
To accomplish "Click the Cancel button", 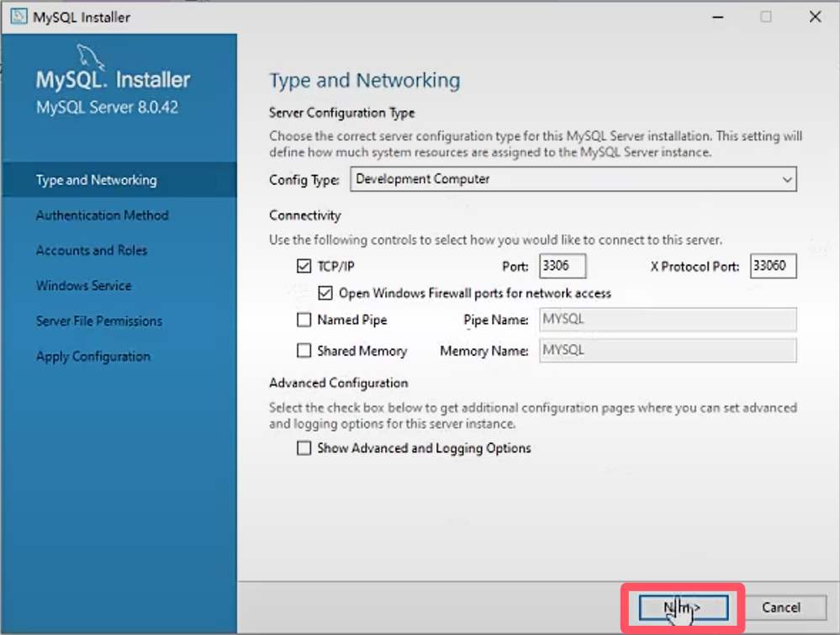I will pos(781,608).
